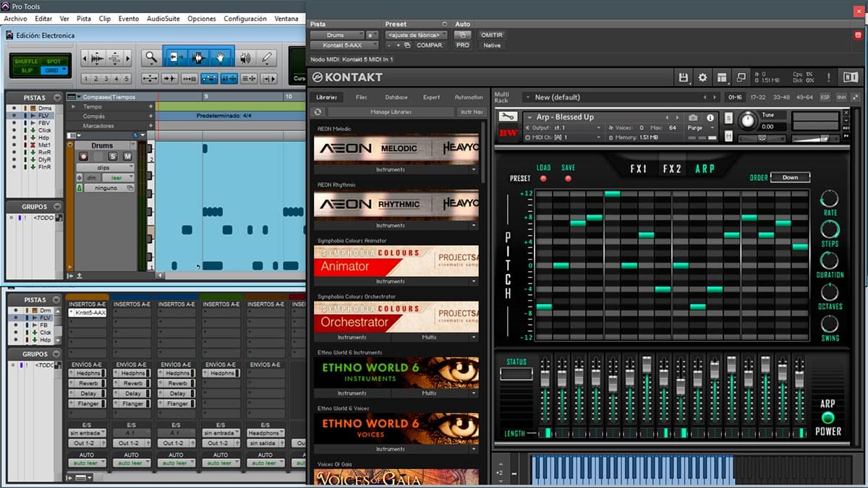Click the red LOAD preset dot

click(543, 179)
